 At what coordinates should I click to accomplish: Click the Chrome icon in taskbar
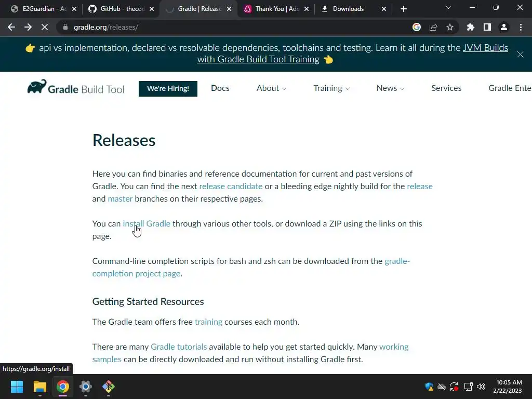63,387
